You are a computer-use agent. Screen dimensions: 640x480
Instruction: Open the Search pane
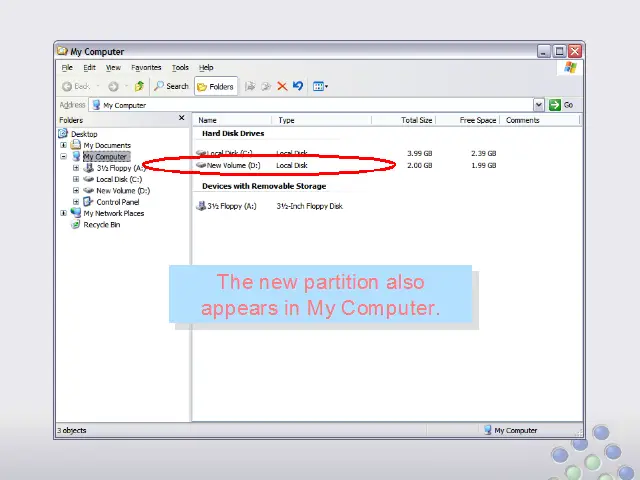tap(171, 87)
